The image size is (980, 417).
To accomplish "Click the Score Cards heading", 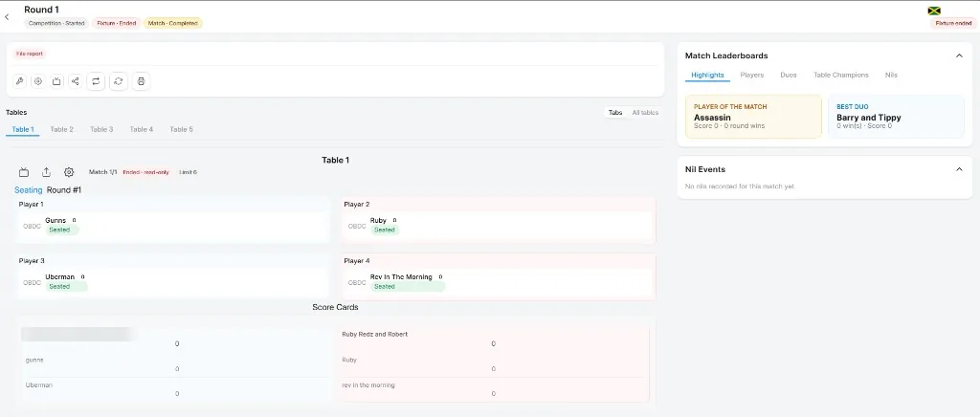I will coord(335,307).
